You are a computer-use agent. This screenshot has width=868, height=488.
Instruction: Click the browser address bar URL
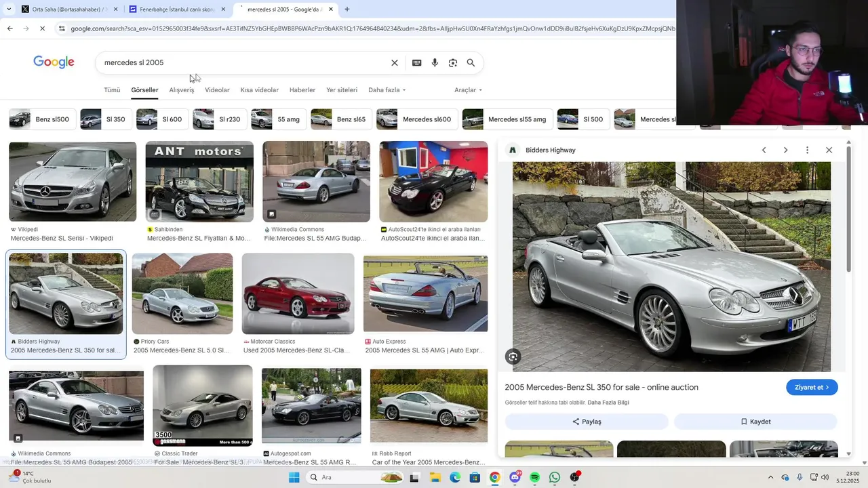pyautogui.click(x=373, y=28)
